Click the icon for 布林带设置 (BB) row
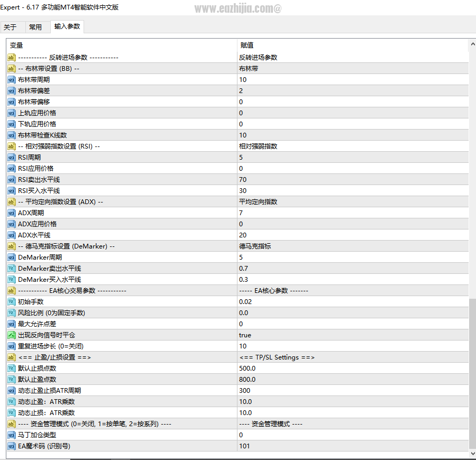The height and width of the screenshot is (460, 476). pos(11,69)
